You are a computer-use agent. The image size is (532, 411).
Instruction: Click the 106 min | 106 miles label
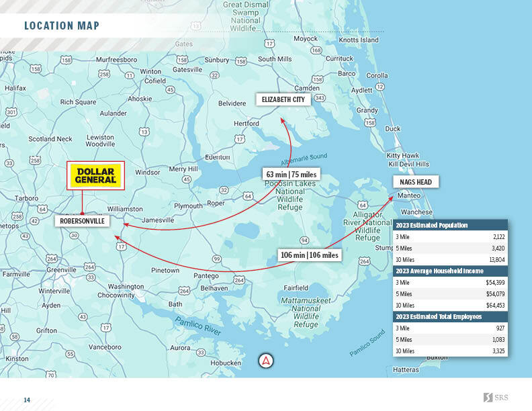pos(310,255)
